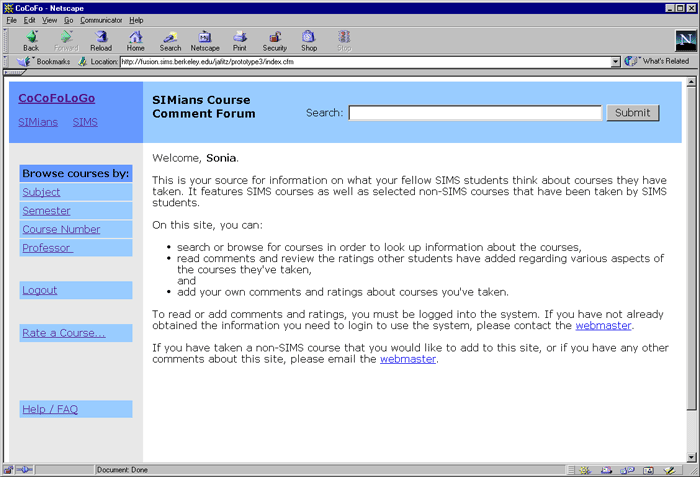700x477 pixels.
Task: Collapse the navigation toolbar via left handle
Action: click(5, 41)
